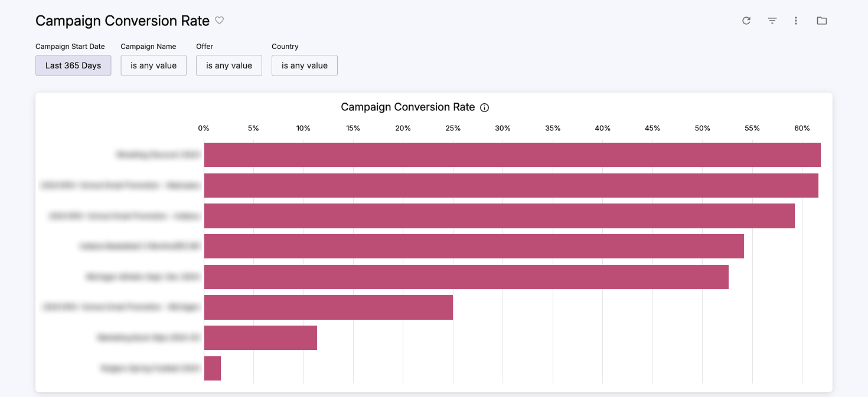Click the shortest bar near 2%
The width and height of the screenshot is (868, 397).
[213, 368]
